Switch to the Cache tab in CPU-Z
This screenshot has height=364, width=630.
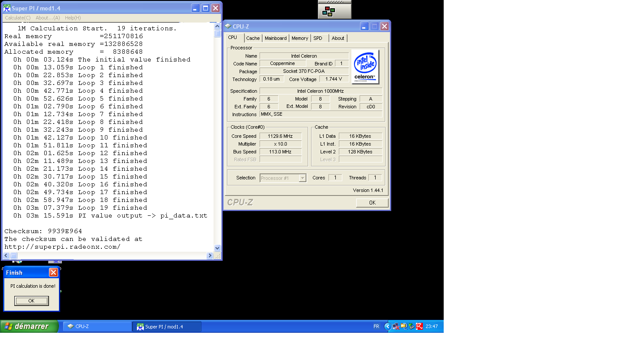(x=253, y=38)
